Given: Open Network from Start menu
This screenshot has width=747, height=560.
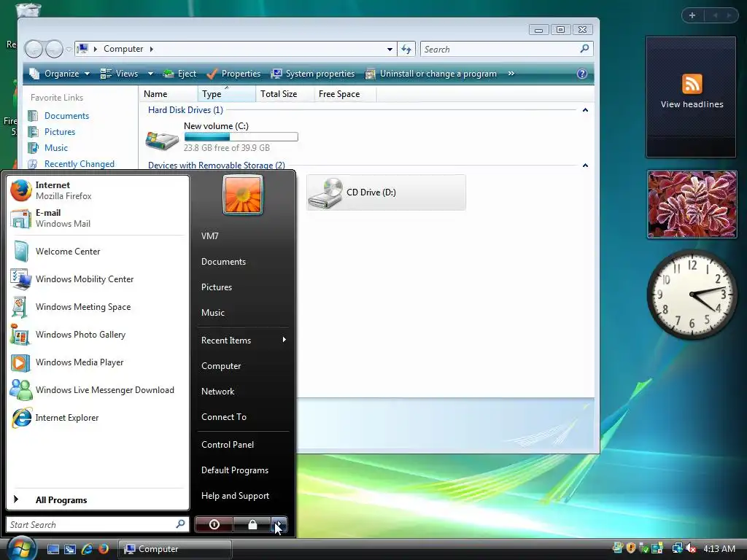Looking at the screenshot, I should coord(243,392).
